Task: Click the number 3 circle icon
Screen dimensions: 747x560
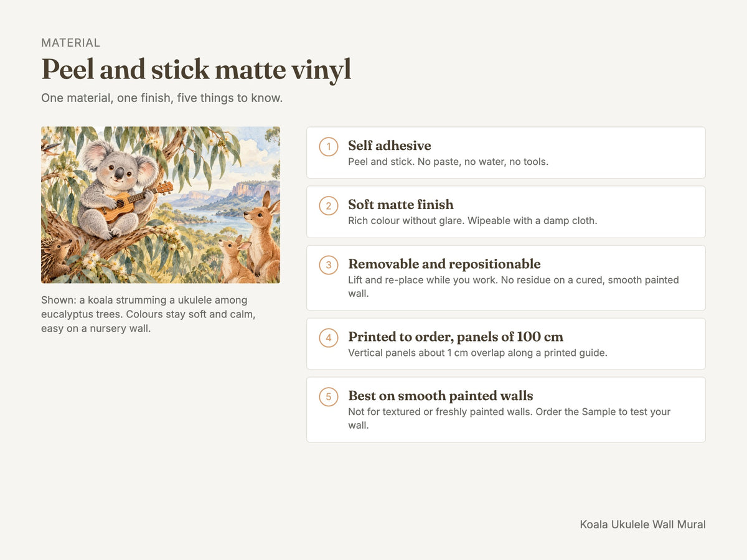Action: coord(329,265)
